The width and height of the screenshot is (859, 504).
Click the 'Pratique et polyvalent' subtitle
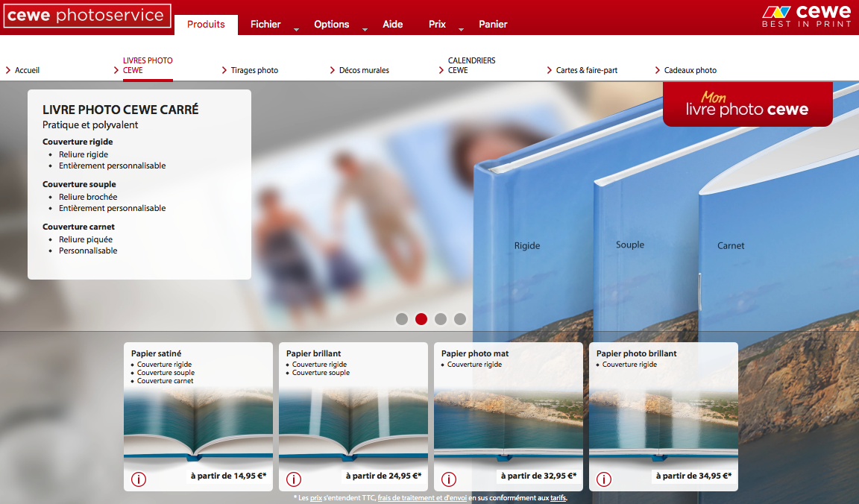90,125
